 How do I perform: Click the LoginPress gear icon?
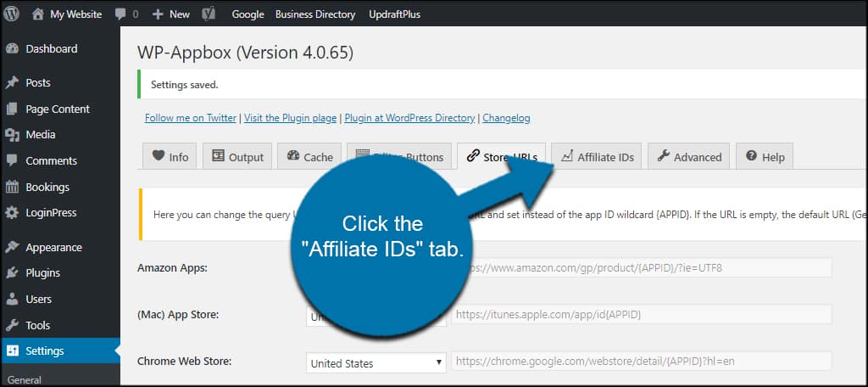[12, 212]
